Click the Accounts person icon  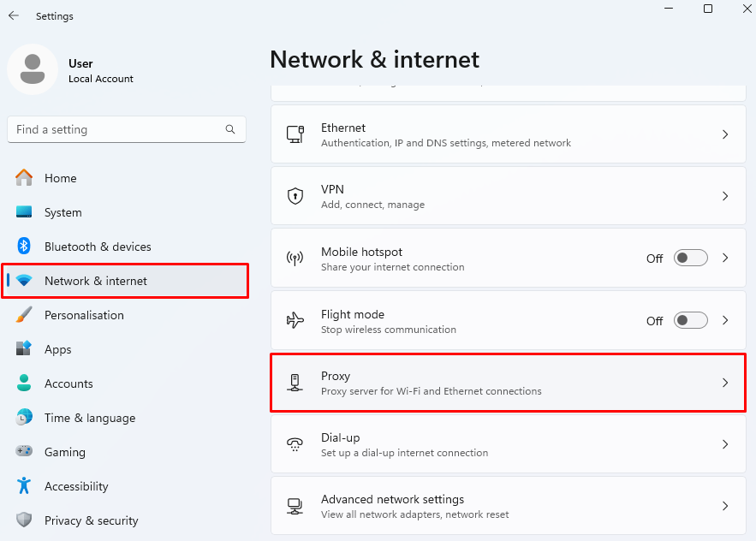(24, 383)
